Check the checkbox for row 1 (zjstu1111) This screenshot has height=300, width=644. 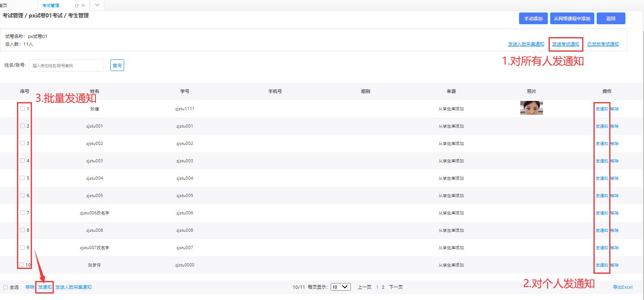22,108
